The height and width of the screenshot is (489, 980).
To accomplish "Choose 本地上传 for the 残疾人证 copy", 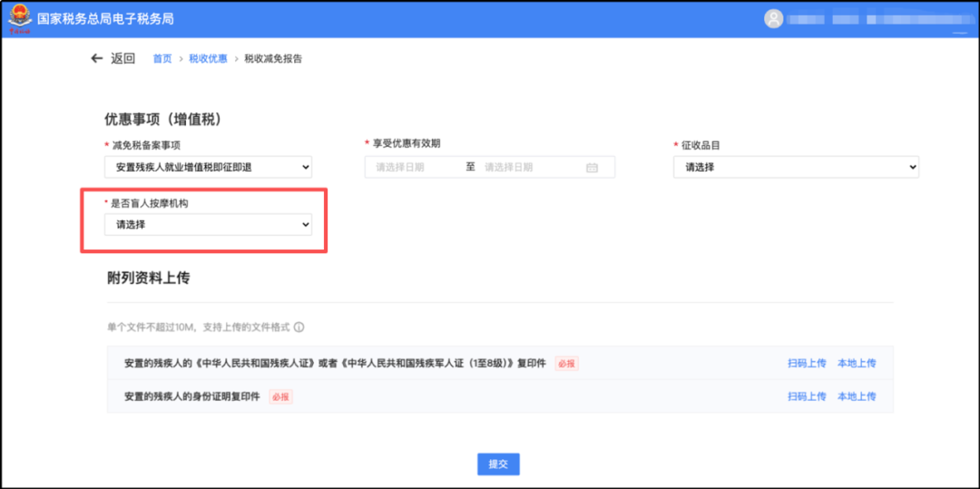I will tap(857, 363).
